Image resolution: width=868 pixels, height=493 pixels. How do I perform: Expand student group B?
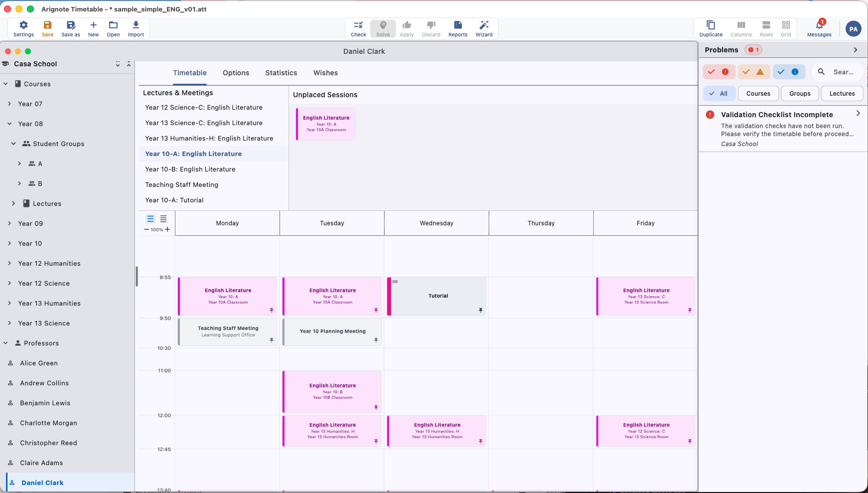point(19,183)
